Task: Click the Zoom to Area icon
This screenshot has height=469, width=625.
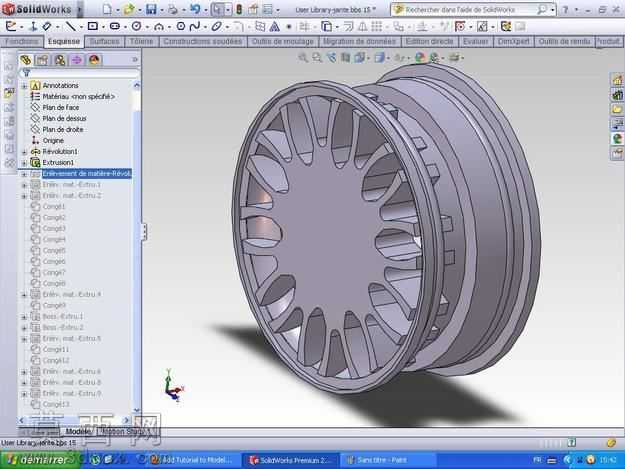Action: (317, 58)
